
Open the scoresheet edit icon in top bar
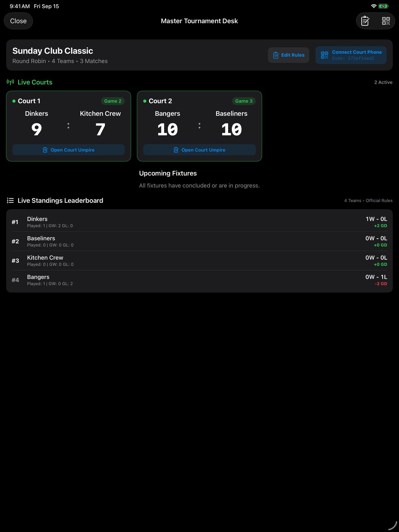coord(365,21)
